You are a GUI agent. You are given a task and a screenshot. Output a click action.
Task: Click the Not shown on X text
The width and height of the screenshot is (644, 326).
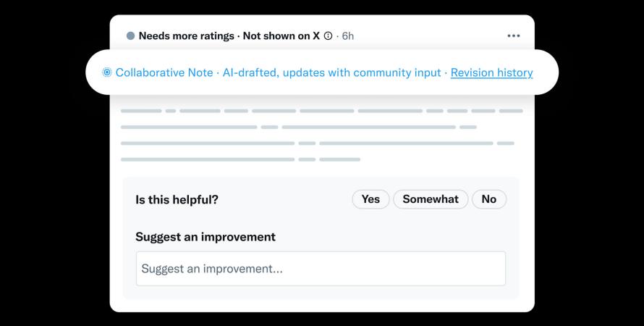coord(281,35)
